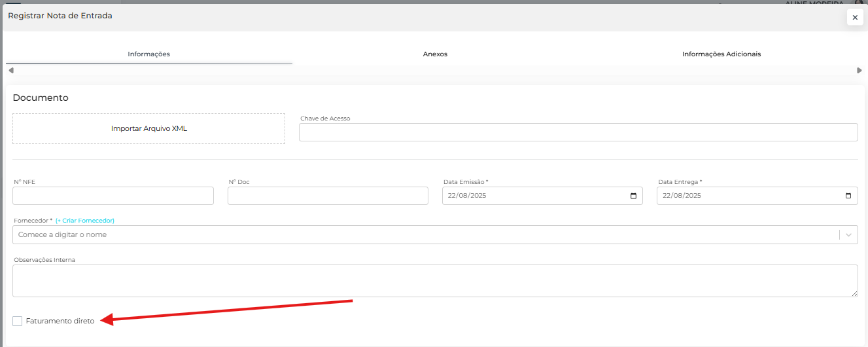Click the Fornecedor name search field
868x347 pixels.
pyautogui.click(x=419, y=235)
